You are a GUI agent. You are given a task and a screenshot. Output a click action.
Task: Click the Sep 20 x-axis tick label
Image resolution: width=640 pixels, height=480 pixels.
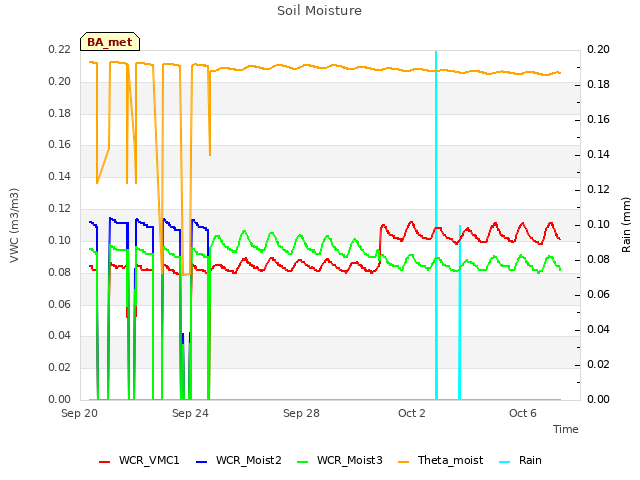tap(79, 413)
